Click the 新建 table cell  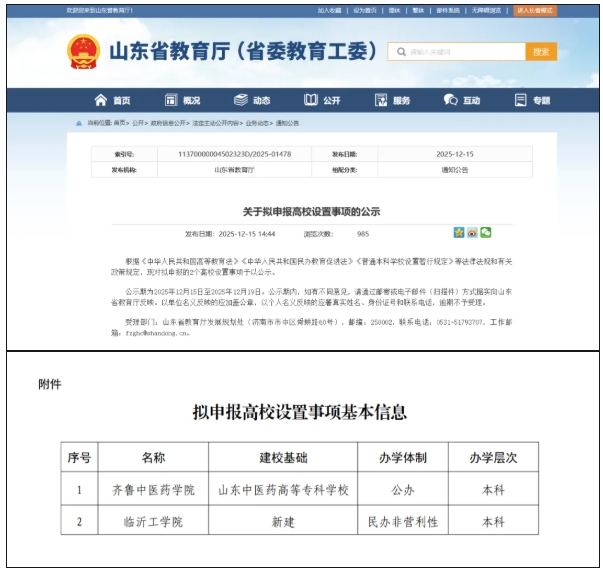283,522
